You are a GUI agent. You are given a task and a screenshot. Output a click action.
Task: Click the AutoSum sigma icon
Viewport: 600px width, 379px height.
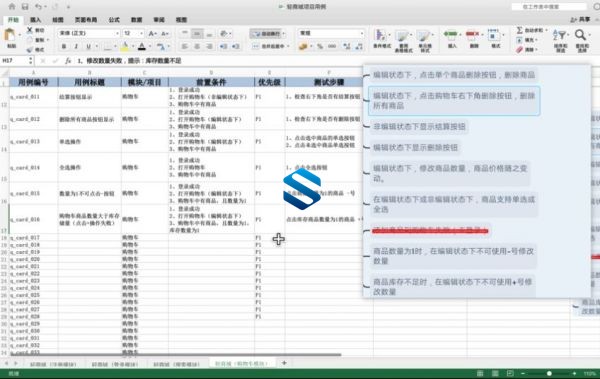point(520,30)
